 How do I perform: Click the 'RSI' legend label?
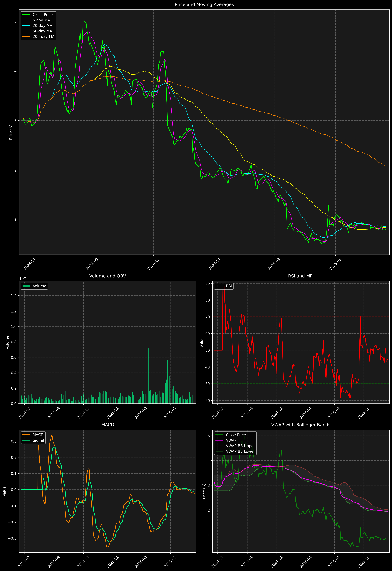pyautogui.click(x=229, y=286)
